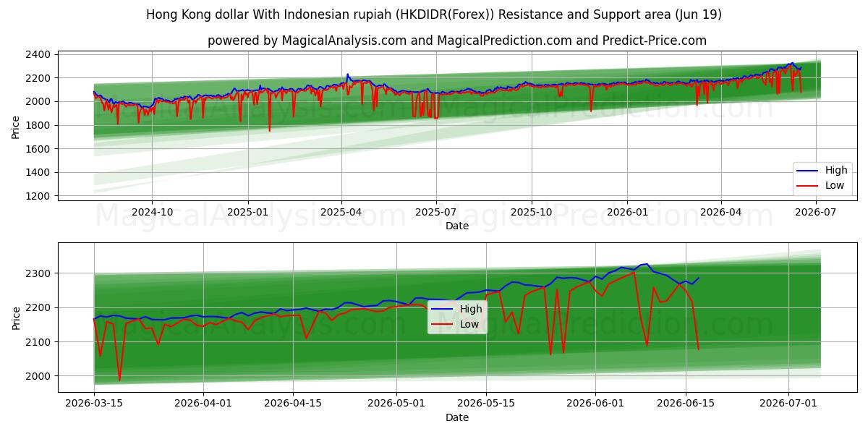This screenshot has height=434, width=868.
Task: Click 'Low' in the top chart legend
Action: pos(835,185)
